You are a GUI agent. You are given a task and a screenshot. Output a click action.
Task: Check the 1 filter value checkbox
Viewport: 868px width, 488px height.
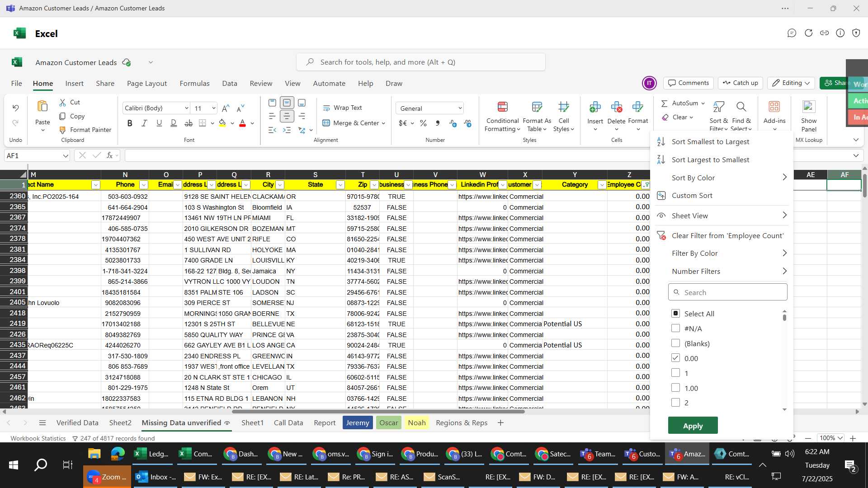(675, 373)
